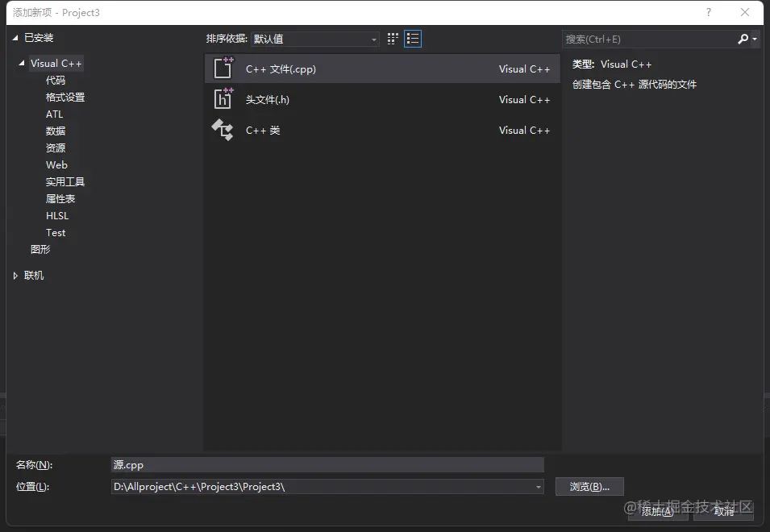
Task: Collapse the 已安装 tree node
Action: 14,37
